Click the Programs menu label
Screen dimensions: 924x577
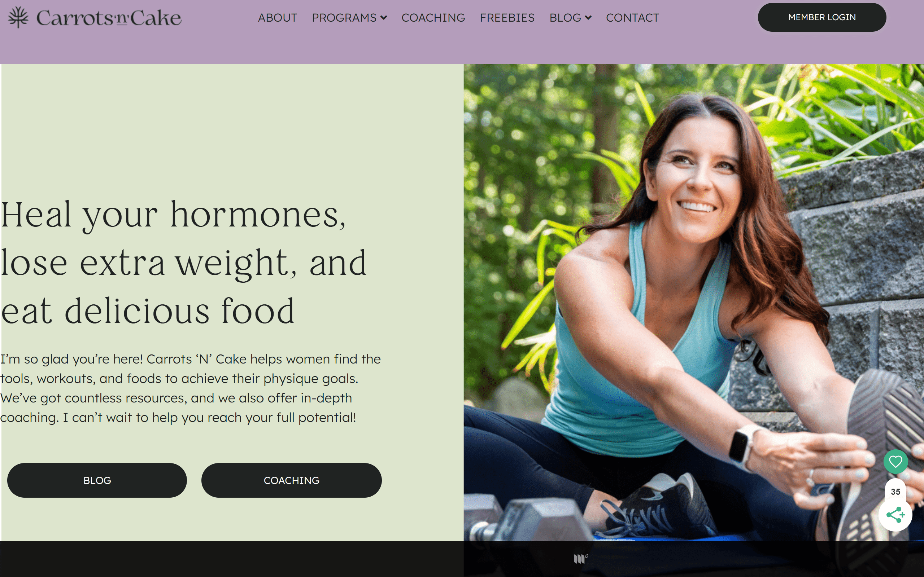pos(344,18)
